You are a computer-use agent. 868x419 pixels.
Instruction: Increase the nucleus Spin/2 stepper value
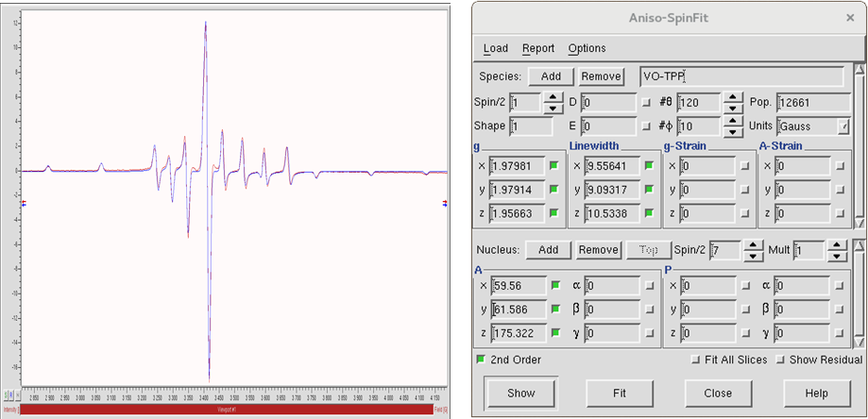[753, 244]
